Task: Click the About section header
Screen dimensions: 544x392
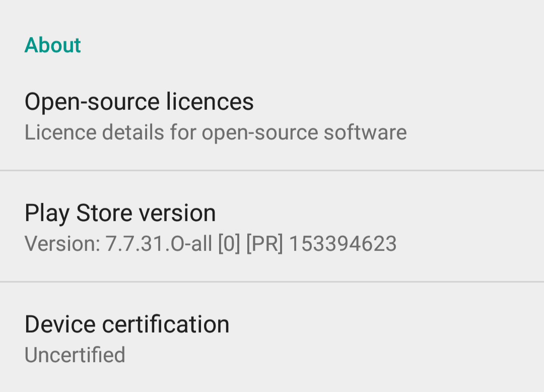Action: [x=52, y=45]
